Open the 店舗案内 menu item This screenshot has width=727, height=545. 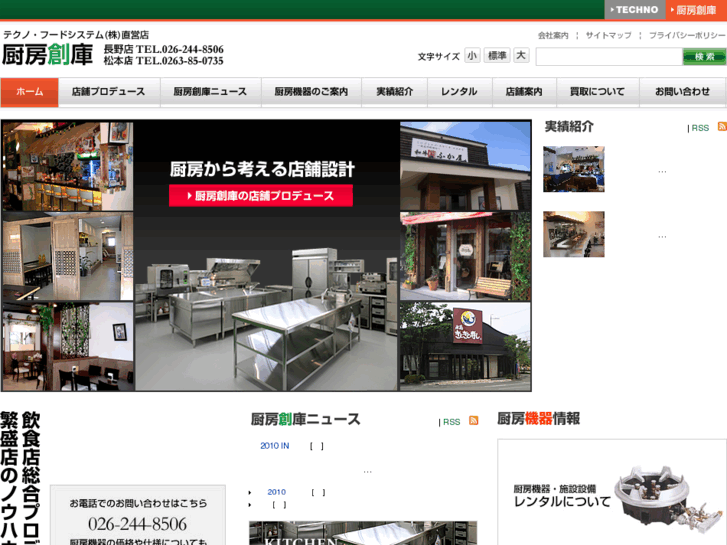coord(524,92)
